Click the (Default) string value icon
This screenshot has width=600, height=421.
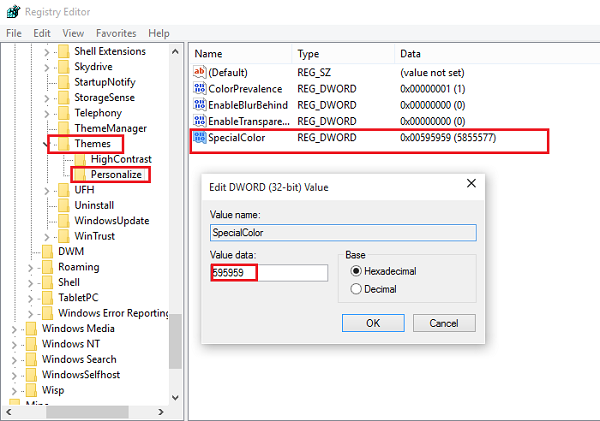pyautogui.click(x=199, y=72)
